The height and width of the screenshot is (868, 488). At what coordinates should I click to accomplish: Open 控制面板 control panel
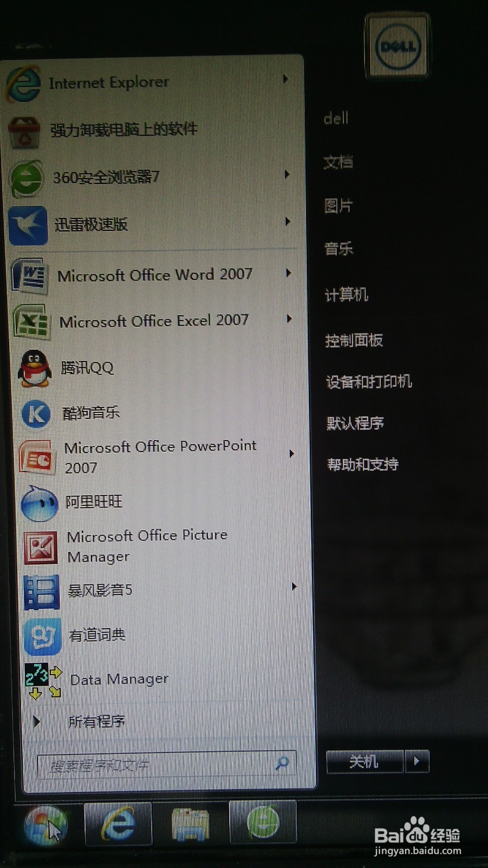pos(354,340)
